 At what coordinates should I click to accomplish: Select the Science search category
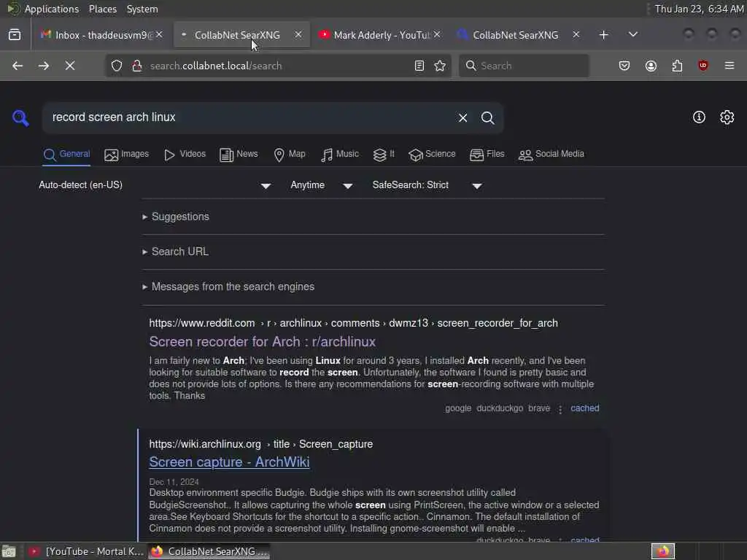tap(432, 155)
